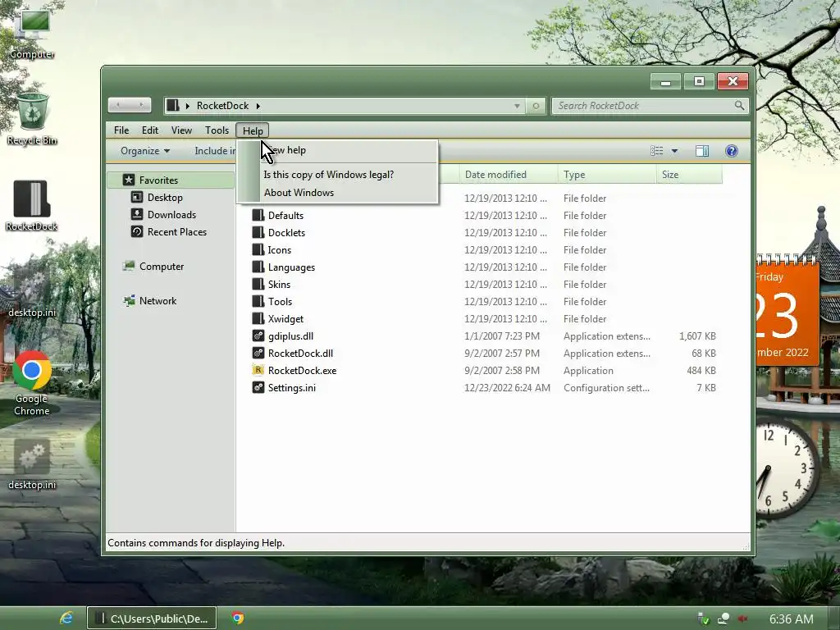Click the help question mark icon
The image size is (840, 630).
tap(731, 151)
